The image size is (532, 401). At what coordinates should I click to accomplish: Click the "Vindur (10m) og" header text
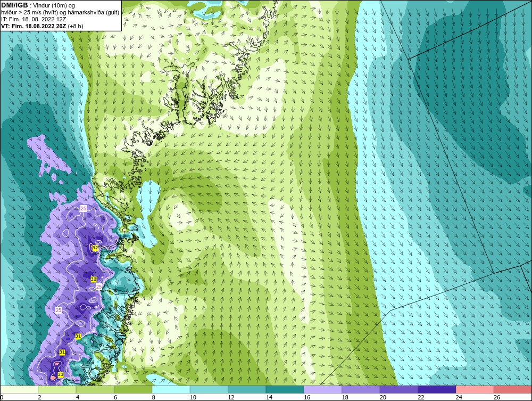coord(55,6)
